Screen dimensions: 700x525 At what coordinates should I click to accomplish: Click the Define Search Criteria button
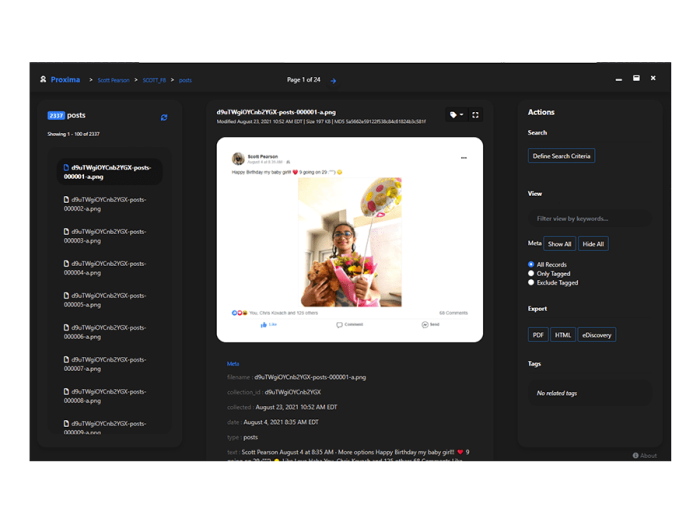point(561,156)
